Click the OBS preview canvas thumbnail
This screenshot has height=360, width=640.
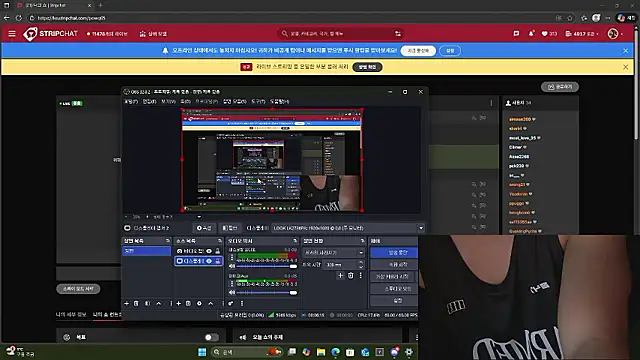tap(272, 160)
